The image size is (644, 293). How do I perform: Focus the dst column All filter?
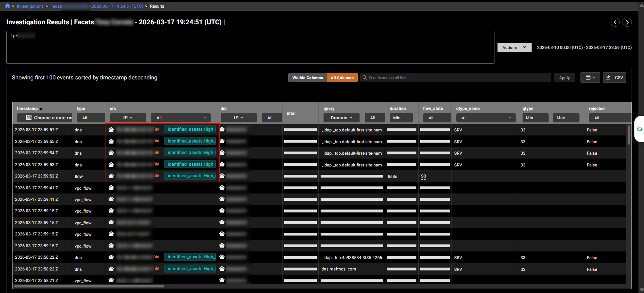pos(272,118)
